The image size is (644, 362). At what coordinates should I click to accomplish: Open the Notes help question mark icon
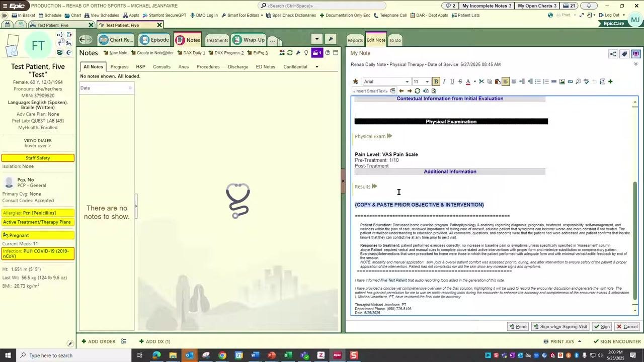tap(328, 53)
